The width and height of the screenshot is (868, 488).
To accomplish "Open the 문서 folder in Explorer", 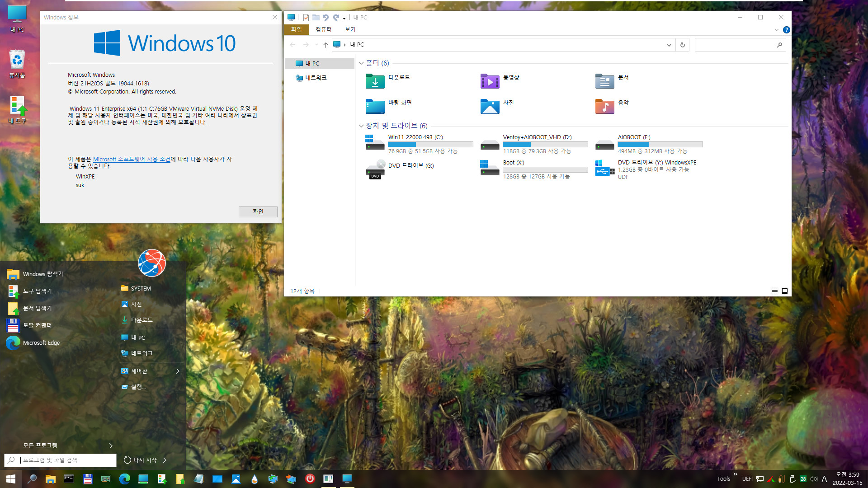I will (x=612, y=81).
